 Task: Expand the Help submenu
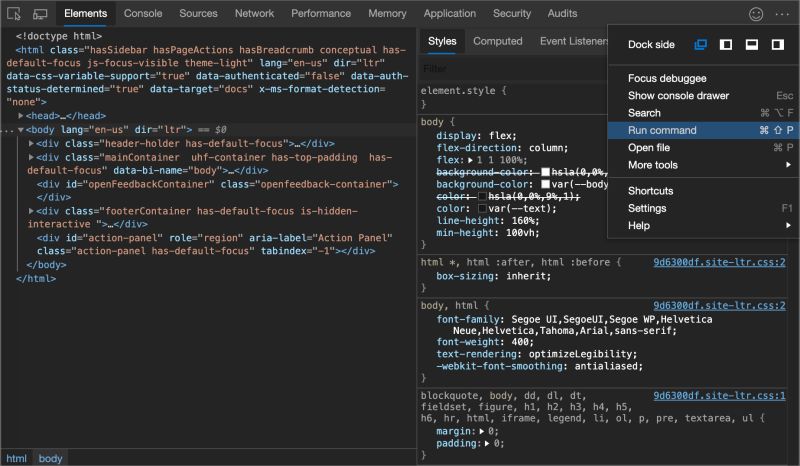(x=703, y=226)
